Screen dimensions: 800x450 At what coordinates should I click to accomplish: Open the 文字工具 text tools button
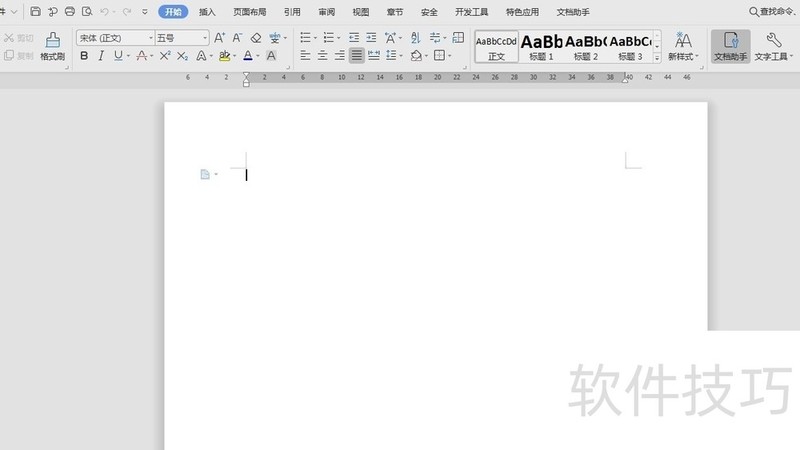pyautogui.click(x=774, y=46)
